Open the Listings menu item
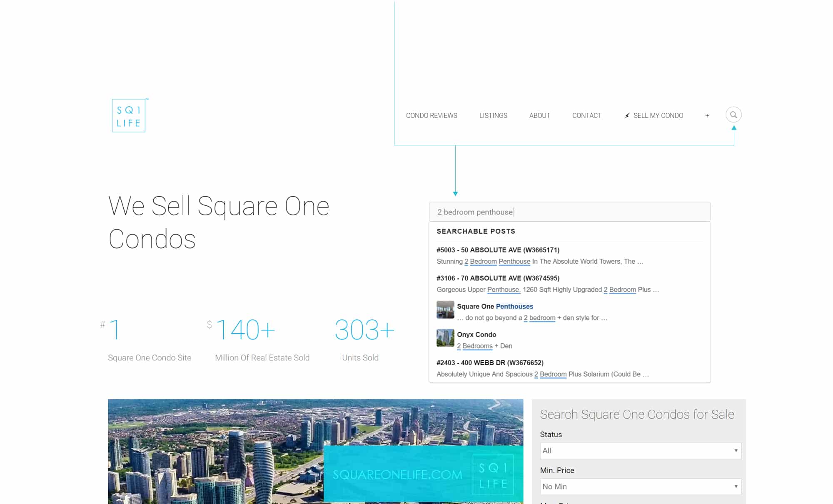 [493, 116]
